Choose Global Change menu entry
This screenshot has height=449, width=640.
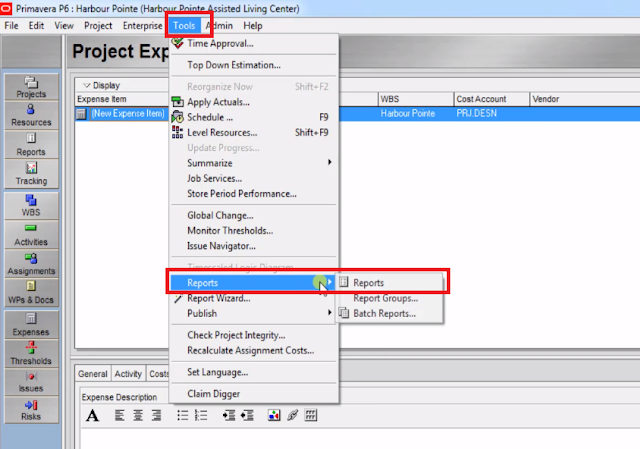click(x=253, y=215)
